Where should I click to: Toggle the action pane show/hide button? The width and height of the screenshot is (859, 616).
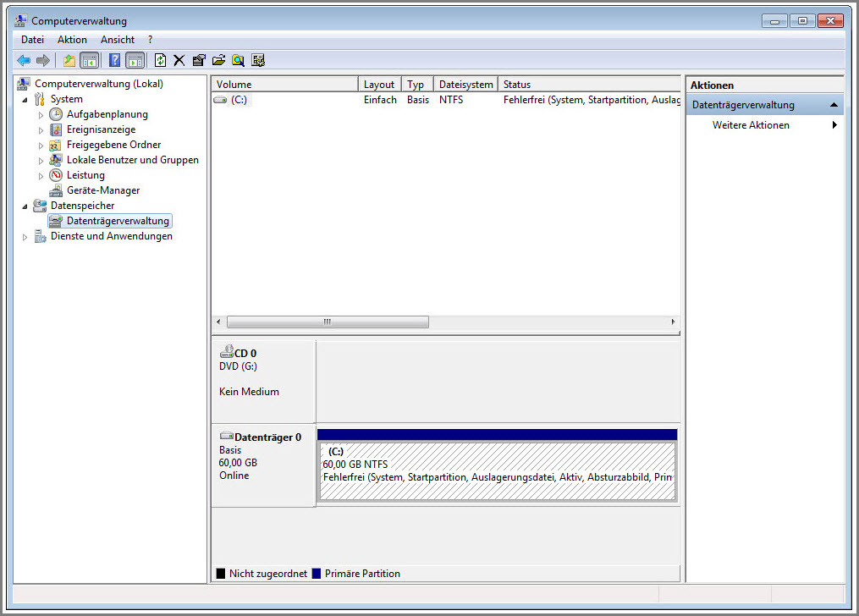coord(135,60)
